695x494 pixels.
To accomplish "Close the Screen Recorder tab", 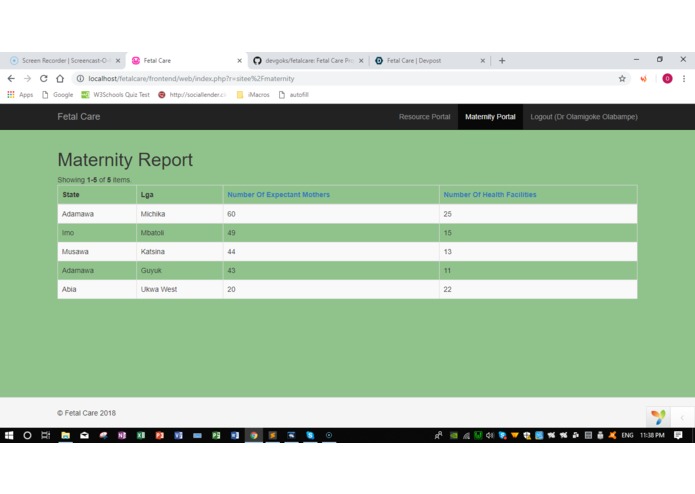I will (x=118, y=61).
